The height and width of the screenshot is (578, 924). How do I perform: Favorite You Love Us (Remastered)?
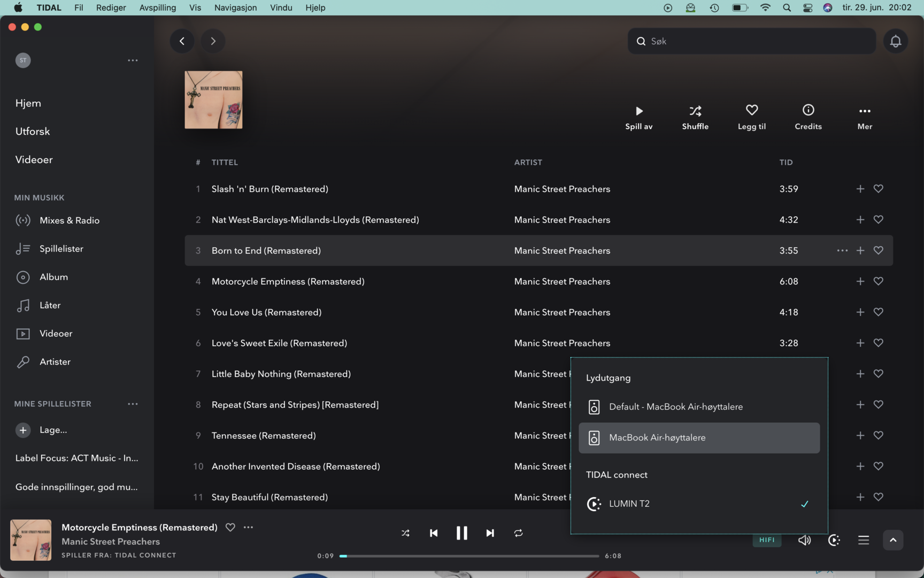tap(878, 312)
